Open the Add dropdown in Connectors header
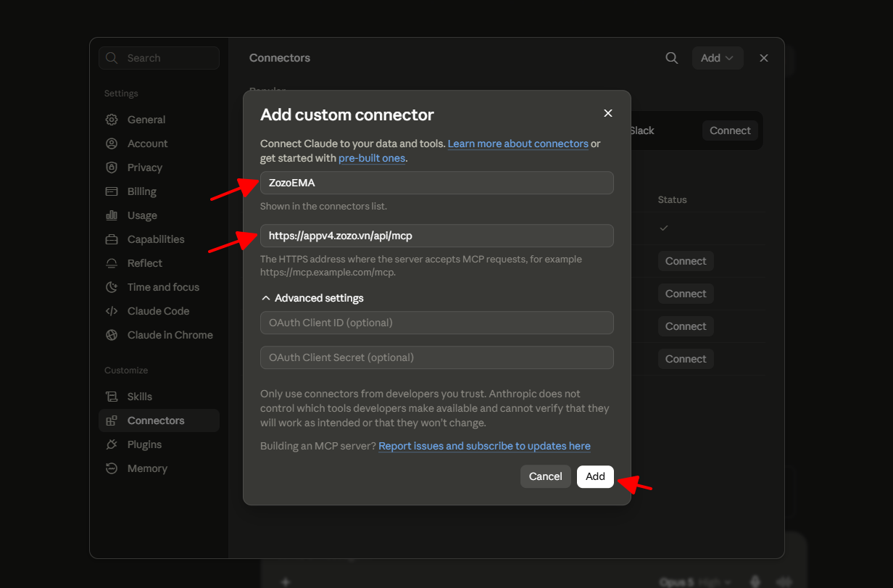The width and height of the screenshot is (893, 588). [x=718, y=58]
